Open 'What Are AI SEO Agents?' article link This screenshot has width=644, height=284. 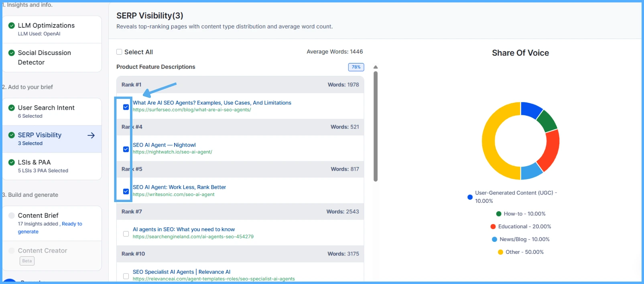coord(212,103)
